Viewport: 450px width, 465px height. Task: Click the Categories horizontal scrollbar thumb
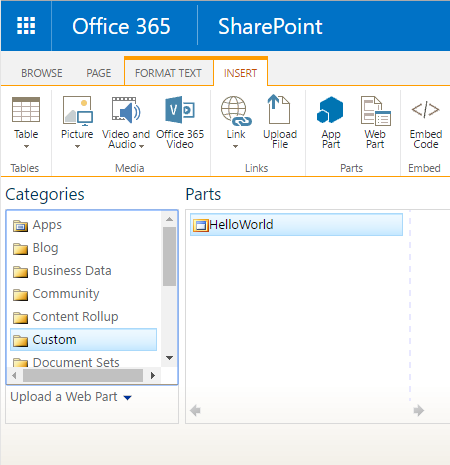click(83, 376)
